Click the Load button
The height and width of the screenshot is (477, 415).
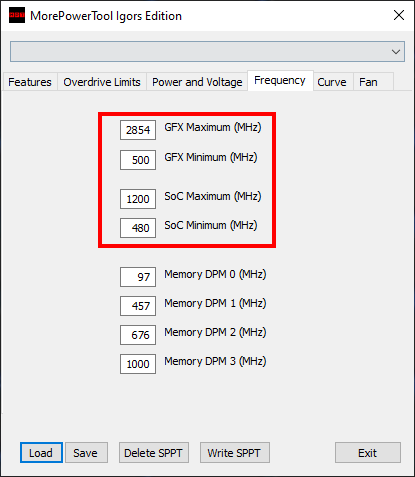(x=41, y=453)
